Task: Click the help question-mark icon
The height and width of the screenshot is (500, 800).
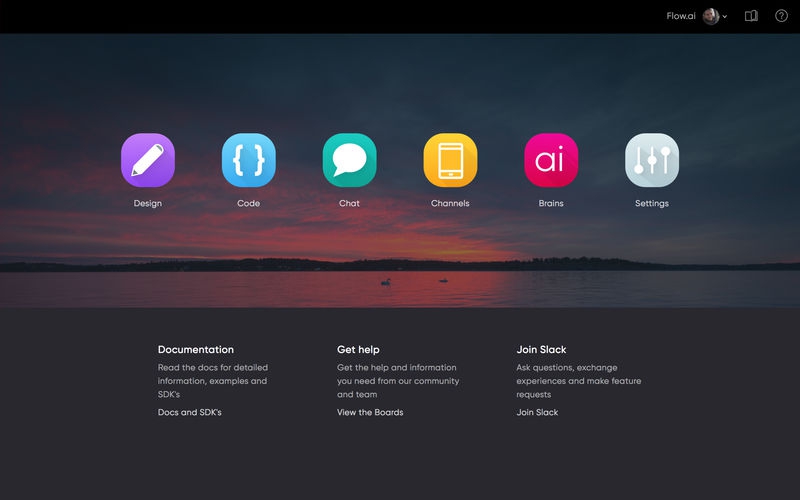Action: pos(781,16)
